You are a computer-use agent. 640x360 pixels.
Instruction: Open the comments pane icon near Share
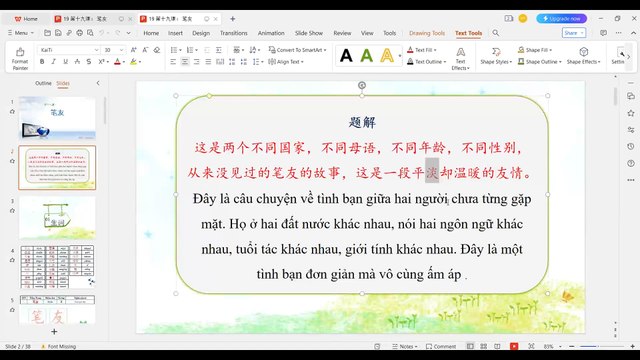pyautogui.click(x=603, y=33)
